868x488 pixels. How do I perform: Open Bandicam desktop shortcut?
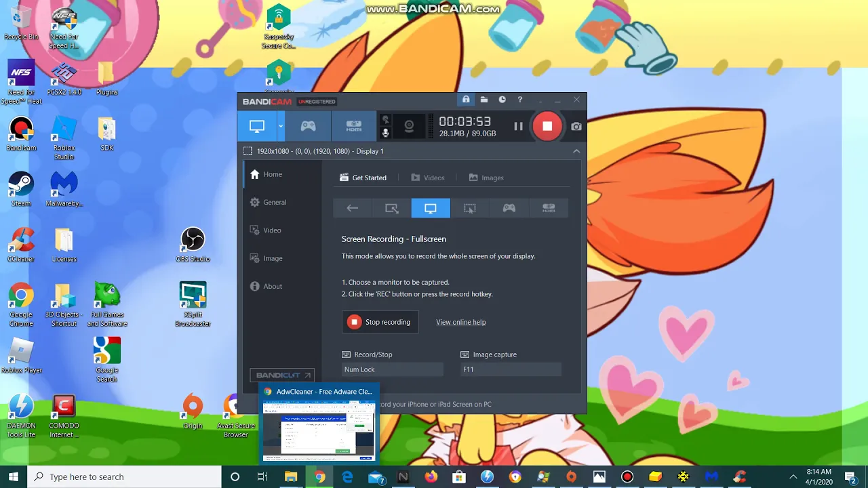pyautogui.click(x=21, y=134)
